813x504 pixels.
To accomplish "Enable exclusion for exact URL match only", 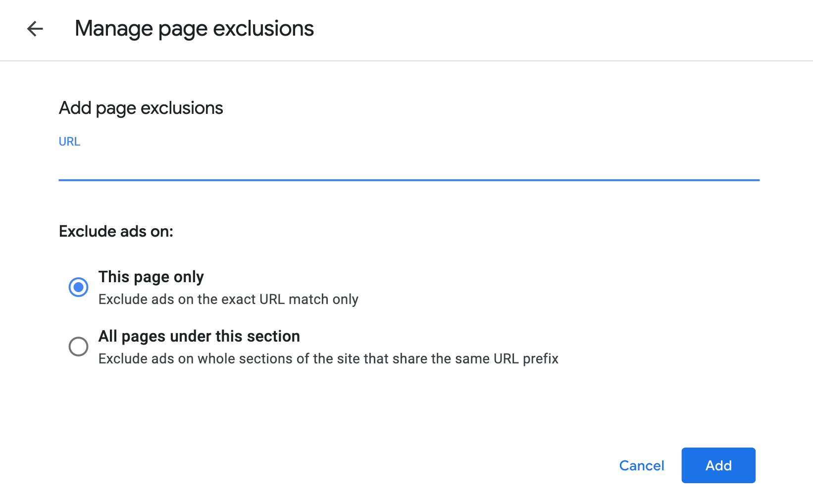I will point(78,287).
